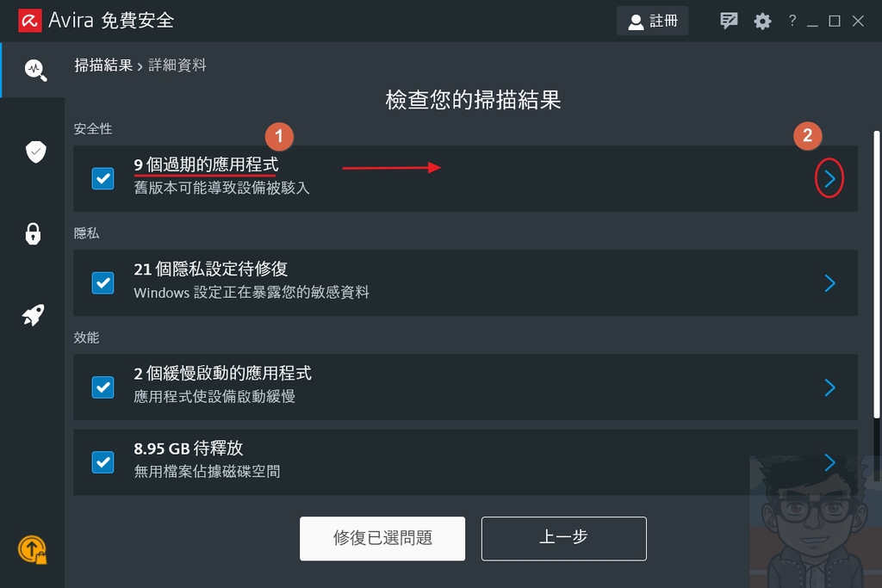Toggle the 8.95 GB 待釋放 checkbox
The image size is (882, 588).
point(103,462)
